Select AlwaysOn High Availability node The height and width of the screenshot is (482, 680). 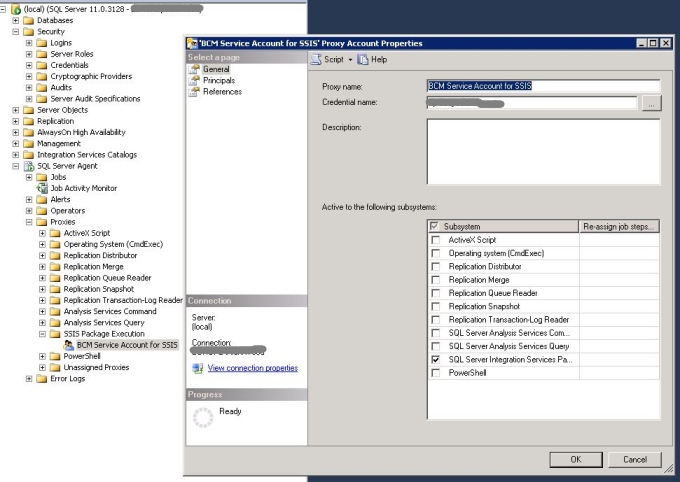[81, 132]
